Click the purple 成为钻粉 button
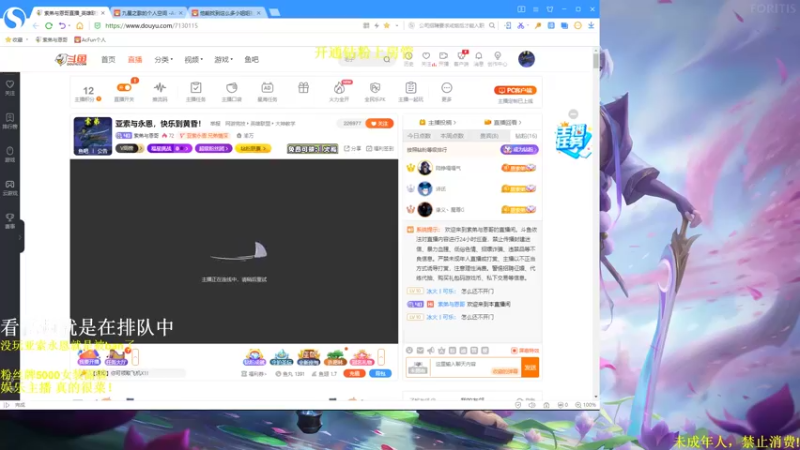The image size is (800, 450). [x=519, y=149]
